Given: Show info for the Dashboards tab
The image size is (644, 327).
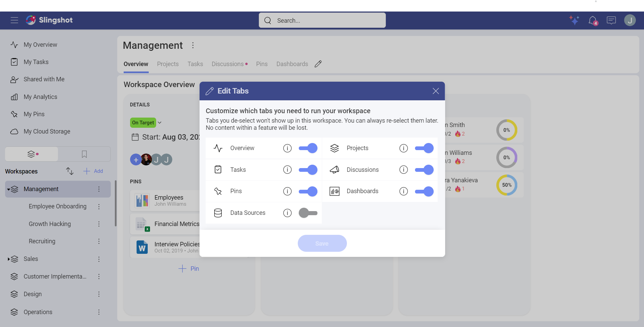Looking at the screenshot, I should [403, 191].
